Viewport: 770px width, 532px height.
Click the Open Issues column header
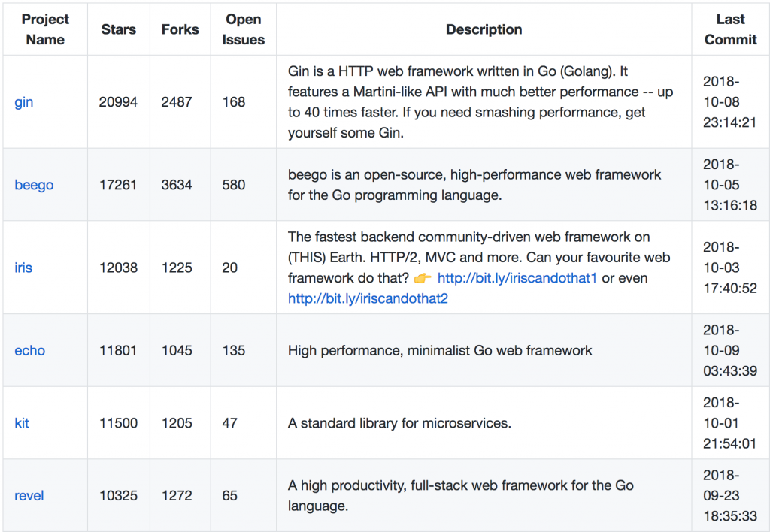coord(244,29)
